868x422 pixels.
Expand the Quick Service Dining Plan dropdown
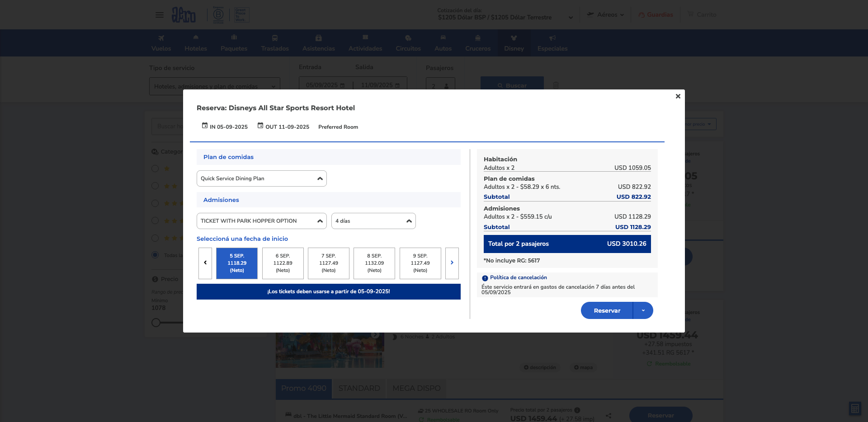pyautogui.click(x=262, y=178)
